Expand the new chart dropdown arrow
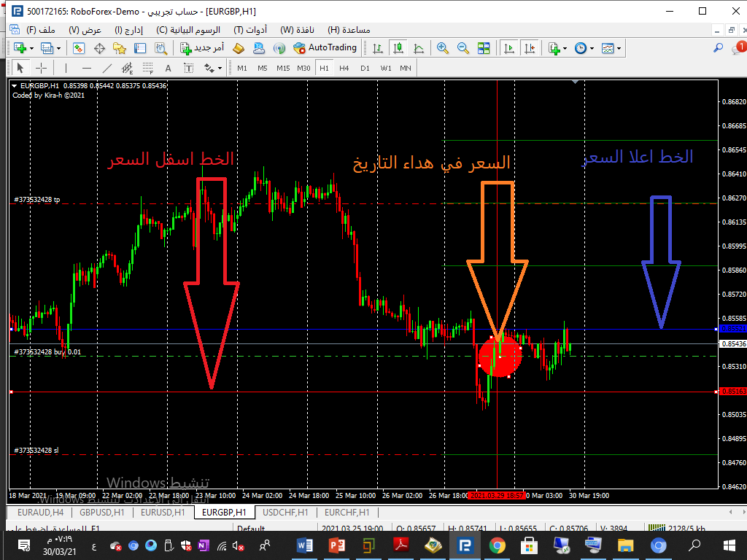 click(x=31, y=48)
